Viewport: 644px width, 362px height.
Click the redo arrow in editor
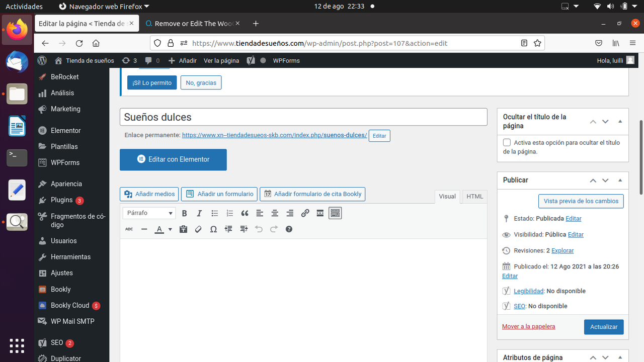coord(274,229)
